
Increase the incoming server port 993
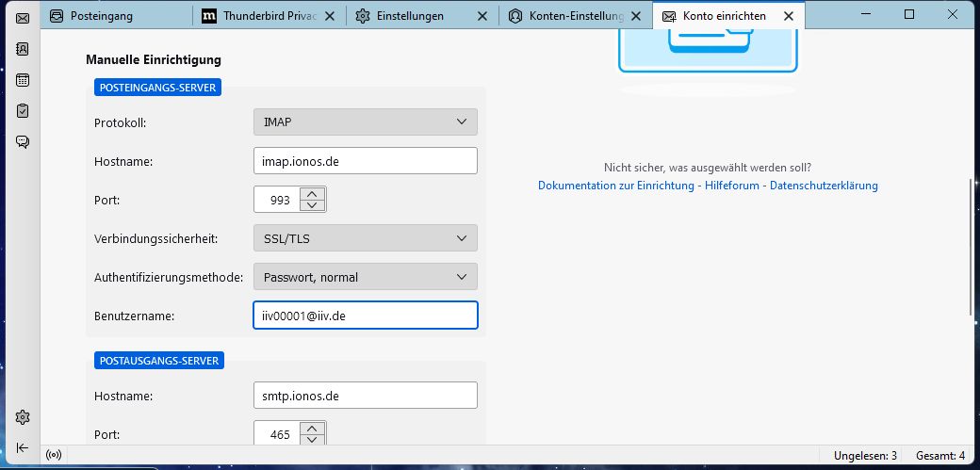(312, 193)
